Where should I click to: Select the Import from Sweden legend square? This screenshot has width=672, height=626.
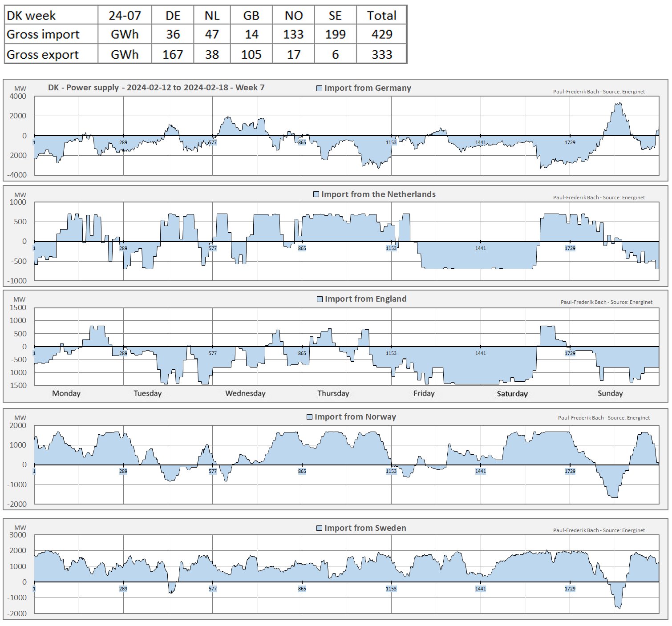point(319,528)
